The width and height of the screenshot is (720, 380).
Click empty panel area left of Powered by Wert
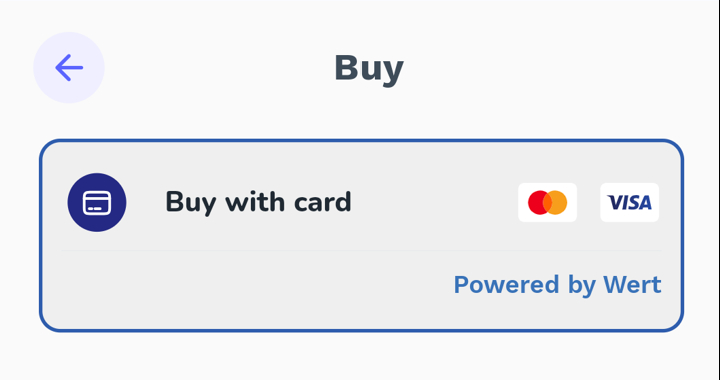[248, 285]
